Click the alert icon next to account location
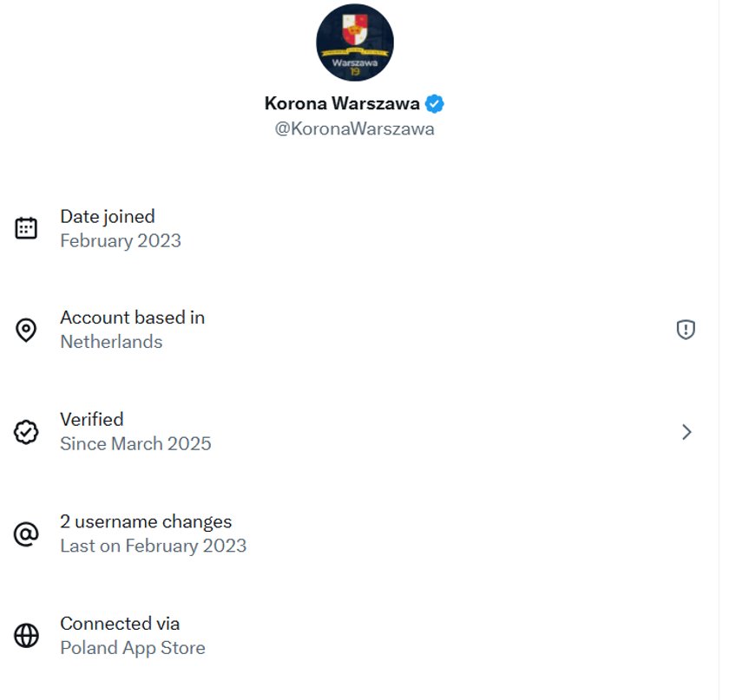This screenshot has width=729, height=700. pos(685,330)
